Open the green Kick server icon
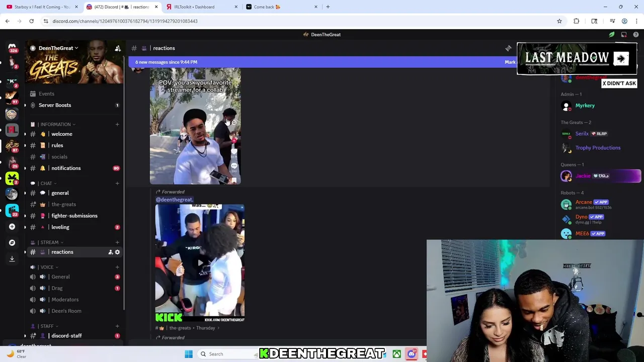Viewport: 644px width, 362px height. coord(12,178)
